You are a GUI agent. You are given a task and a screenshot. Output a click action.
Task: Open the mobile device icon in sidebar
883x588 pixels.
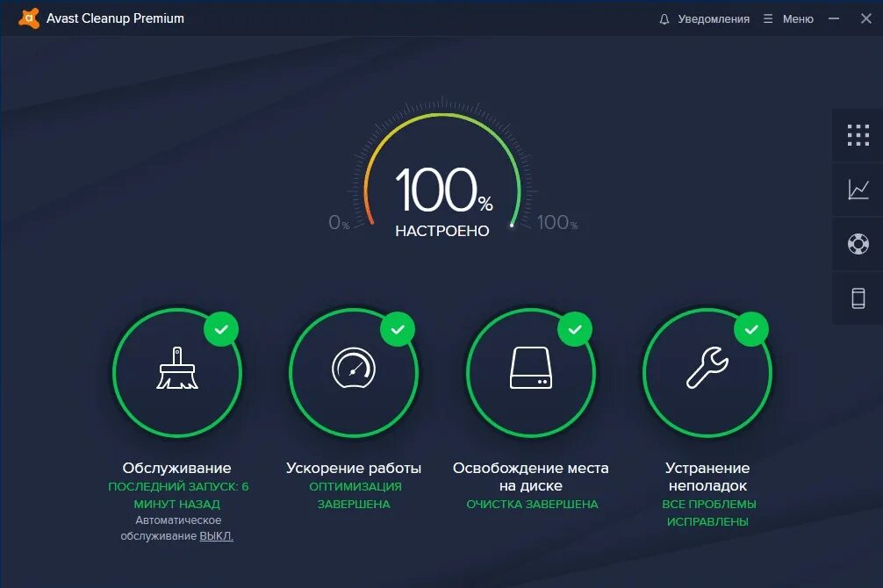857,298
